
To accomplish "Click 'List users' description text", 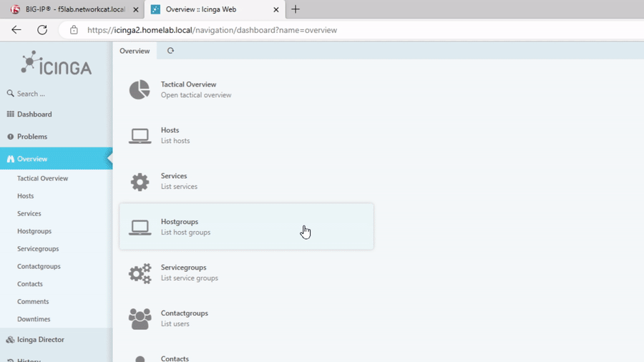I will click(x=175, y=324).
